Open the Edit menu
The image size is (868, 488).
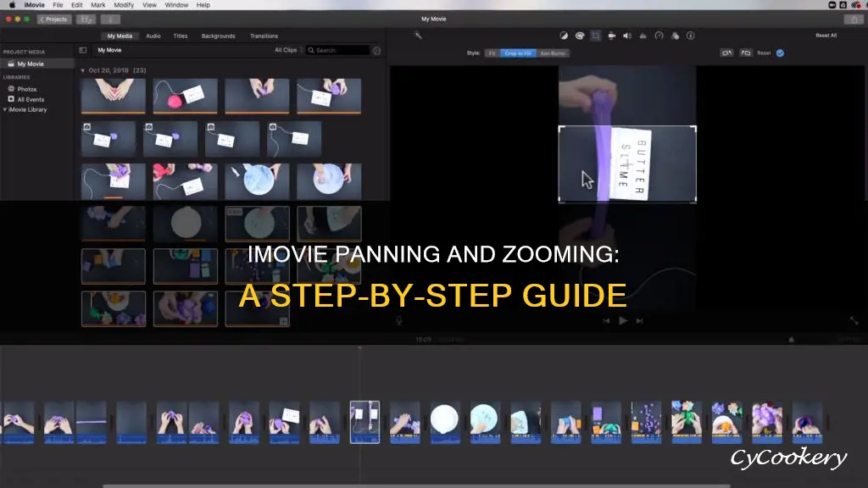click(77, 5)
